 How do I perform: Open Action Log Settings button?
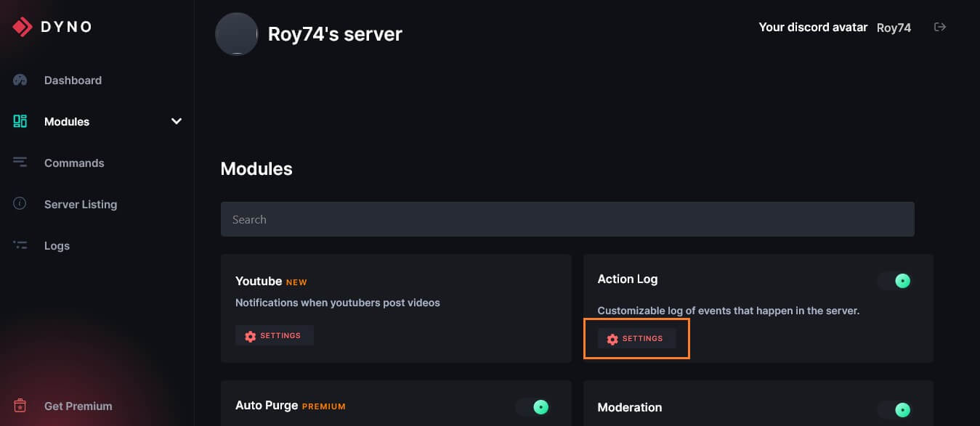tap(636, 338)
